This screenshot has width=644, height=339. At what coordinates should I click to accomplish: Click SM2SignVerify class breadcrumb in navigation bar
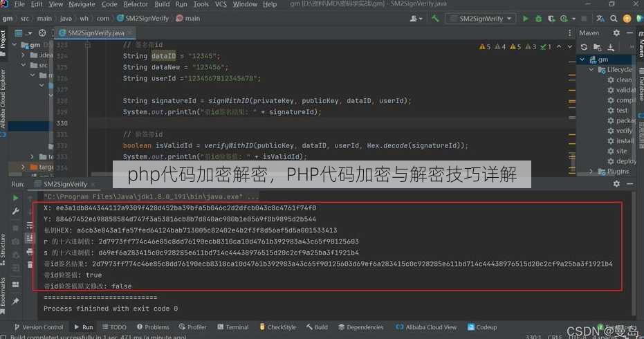pos(143,19)
